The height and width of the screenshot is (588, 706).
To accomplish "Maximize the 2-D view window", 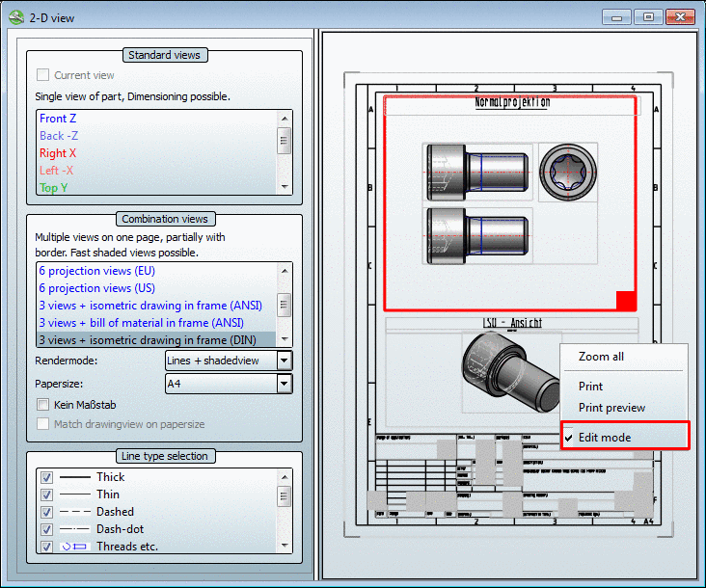I will [648, 17].
